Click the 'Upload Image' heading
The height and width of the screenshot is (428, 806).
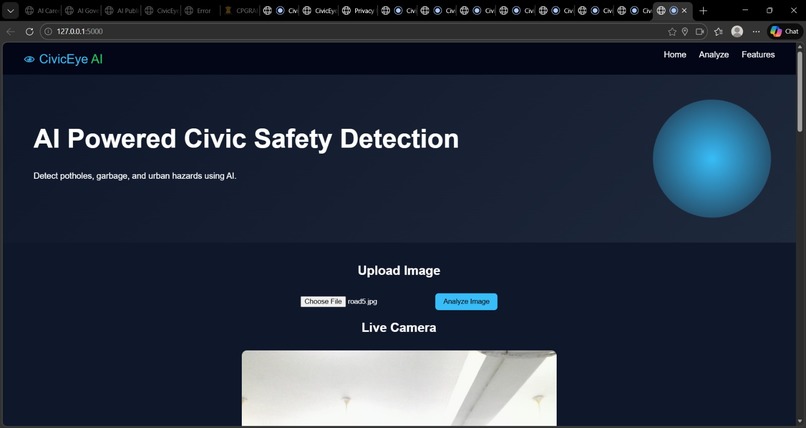399,271
